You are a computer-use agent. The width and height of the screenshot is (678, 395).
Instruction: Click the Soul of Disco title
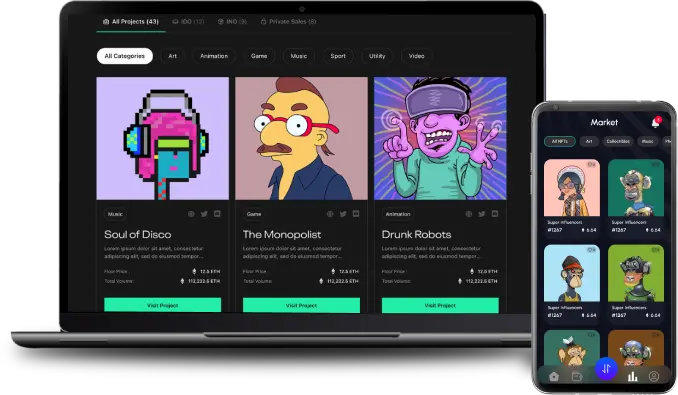pyautogui.click(x=138, y=234)
